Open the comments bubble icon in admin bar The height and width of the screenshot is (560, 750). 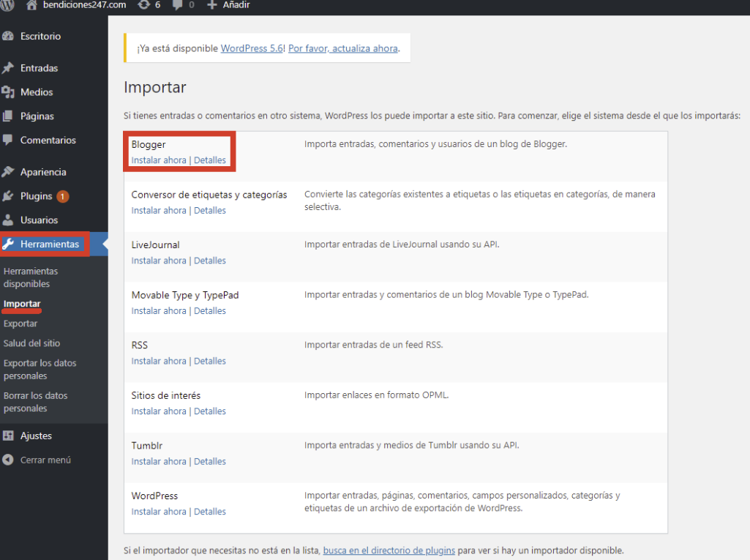(x=178, y=5)
